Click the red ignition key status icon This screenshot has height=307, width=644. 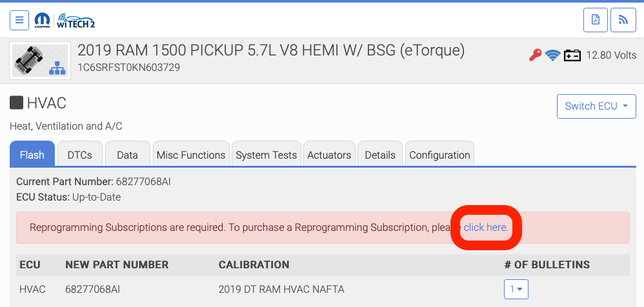[535, 55]
